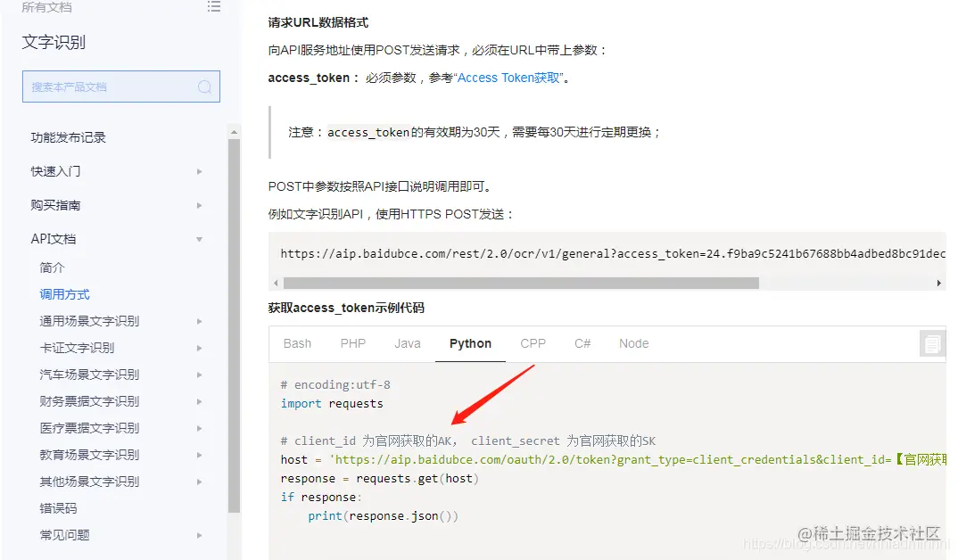Expand 其他场景文字识别 submenu
The width and height of the screenshot is (958, 560).
tap(199, 482)
